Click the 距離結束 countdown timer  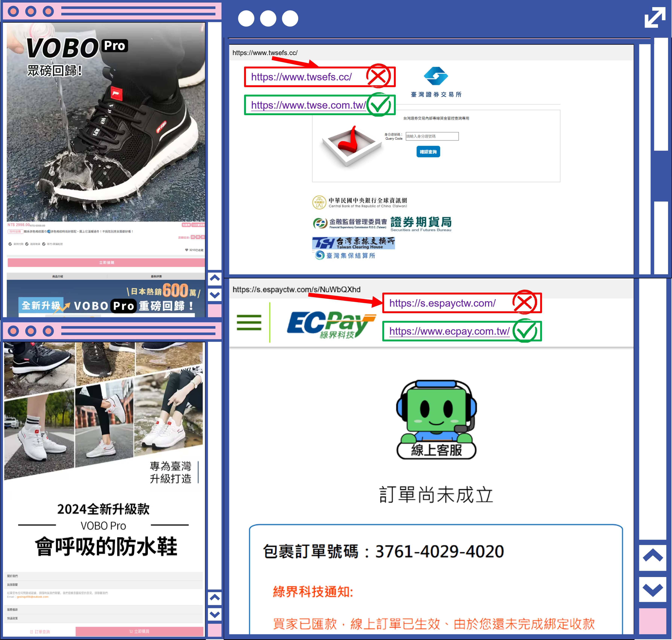[192, 237]
